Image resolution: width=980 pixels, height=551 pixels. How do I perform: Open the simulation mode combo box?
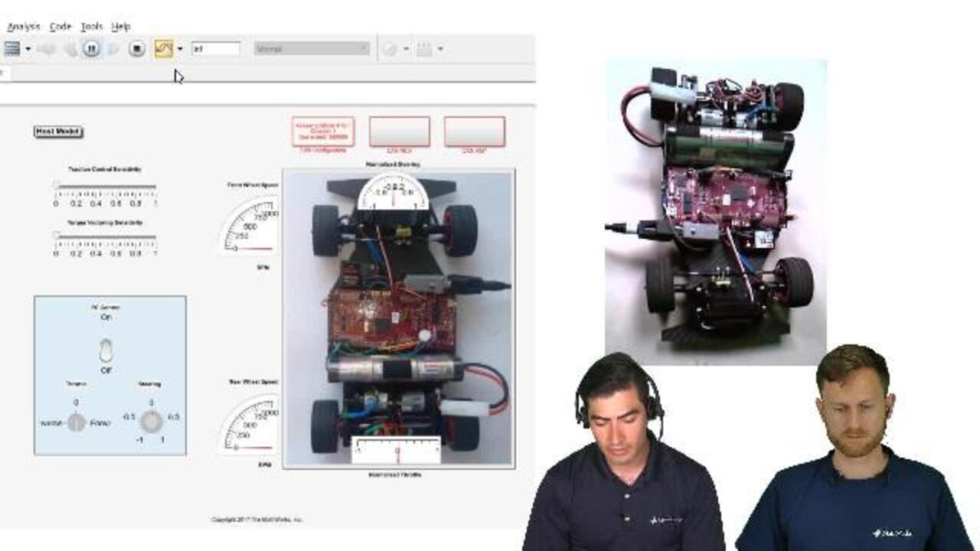(x=312, y=49)
